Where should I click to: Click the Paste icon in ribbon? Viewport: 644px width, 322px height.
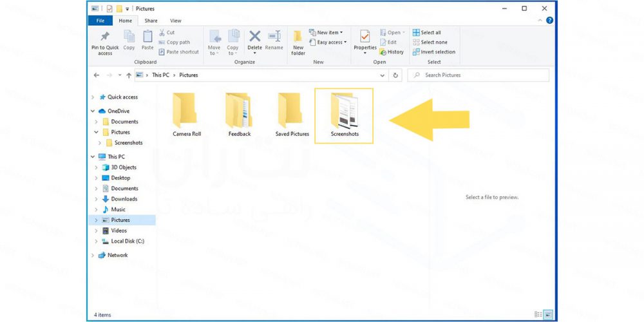coord(147,37)
